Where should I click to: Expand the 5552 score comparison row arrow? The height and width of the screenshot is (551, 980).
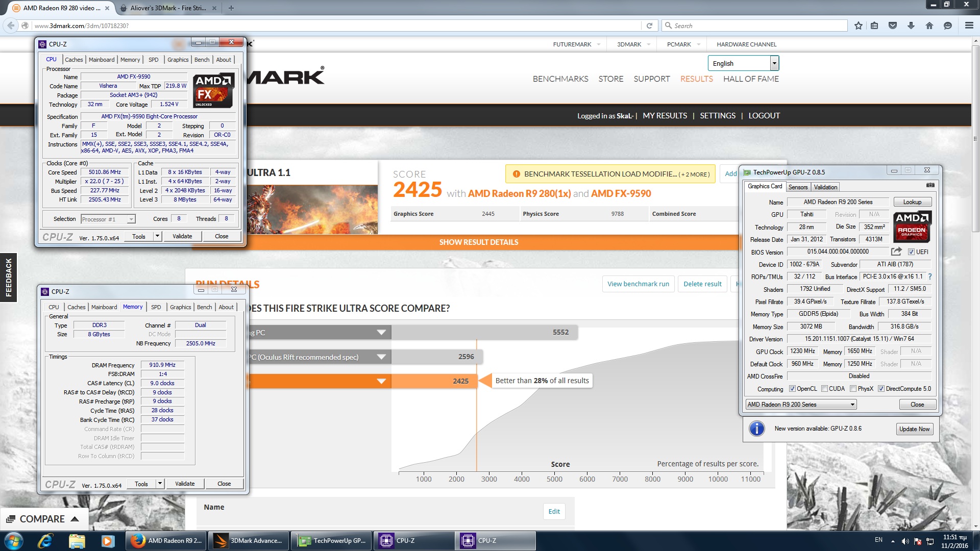click(x=381, y=333)
